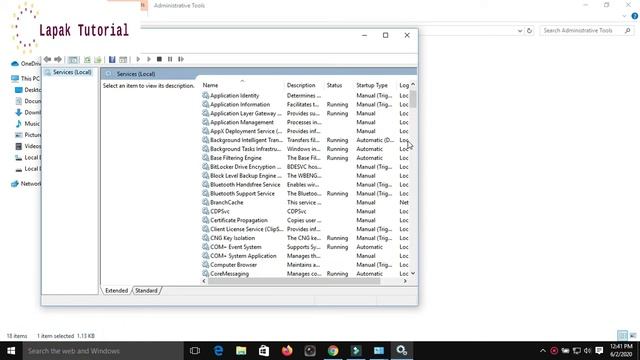
Task: Refresh the services list via toolbar icon
Action: (87, 60)
